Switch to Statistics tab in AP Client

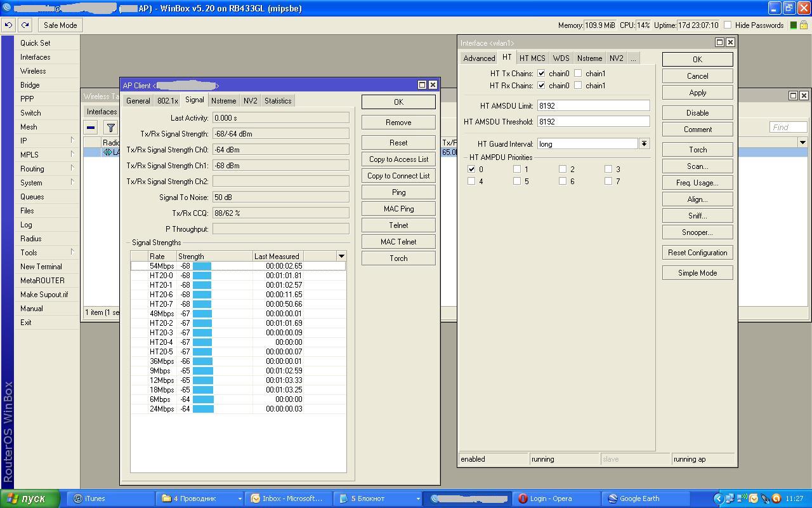pos(278,101)
